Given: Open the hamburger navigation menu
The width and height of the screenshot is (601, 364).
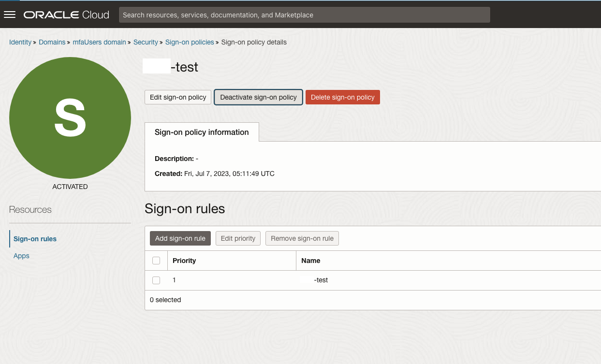Looking at the screenshot, I should pos(10,15).
